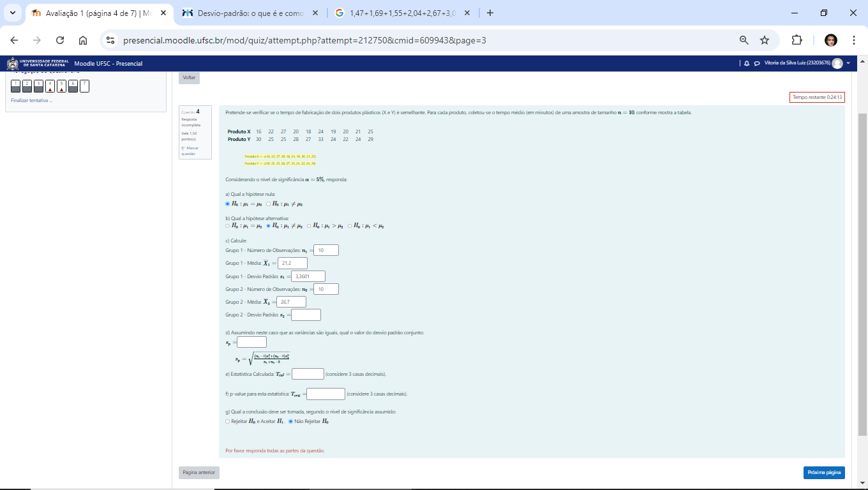
Task: Choose alternative hypothesis μ1 = μ2
Action: coord(228,226)
